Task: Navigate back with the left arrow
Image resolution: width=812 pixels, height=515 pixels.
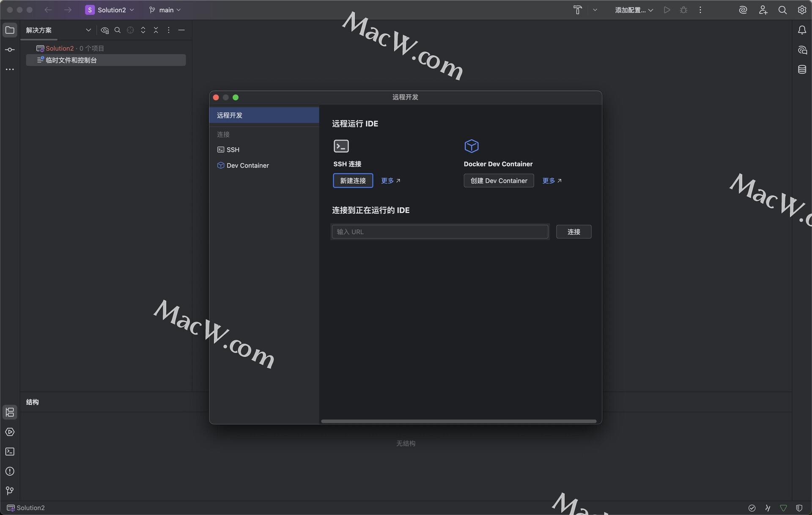Action: pyautogui.click(x=48, y=10)
